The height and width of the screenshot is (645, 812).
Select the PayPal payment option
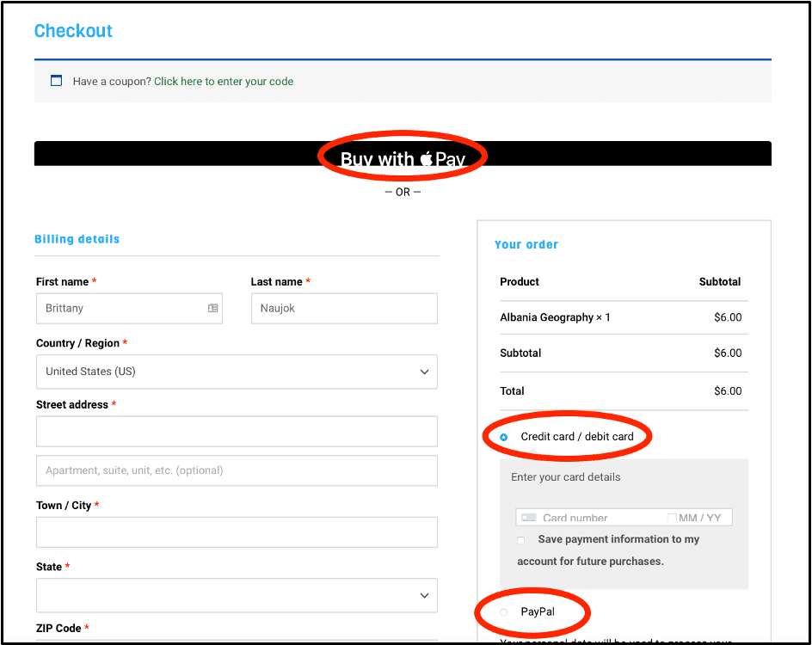click(503, 612)
